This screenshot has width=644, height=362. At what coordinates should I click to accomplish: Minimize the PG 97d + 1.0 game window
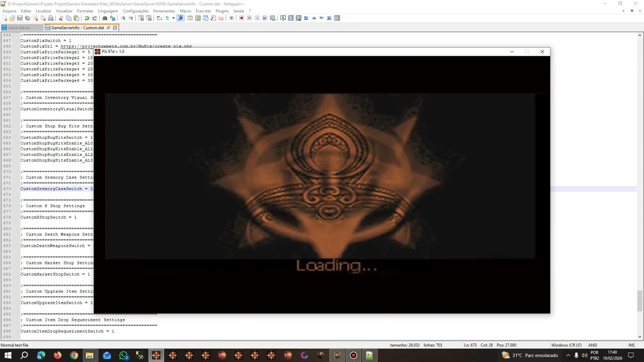512,51
